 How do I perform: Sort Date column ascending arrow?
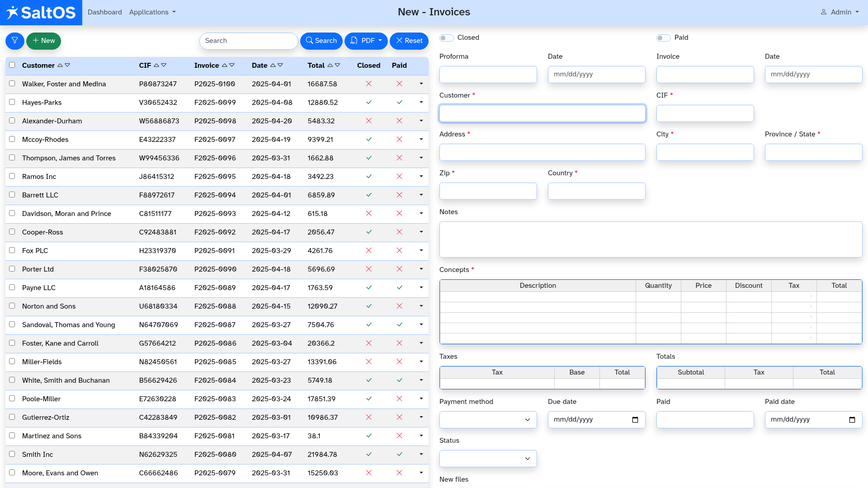(273, 66)
